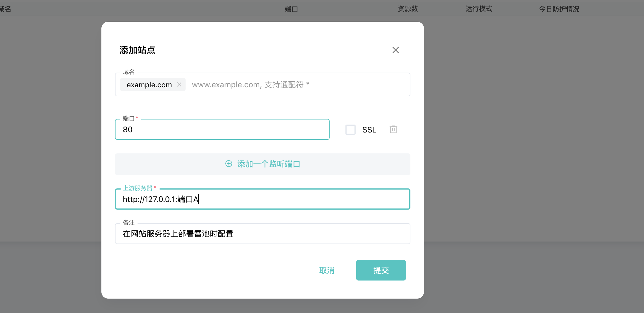The width and height of the screenshot is (644, 313).
Task: Focus the 备注 remarks field
Action: point(262,234)
